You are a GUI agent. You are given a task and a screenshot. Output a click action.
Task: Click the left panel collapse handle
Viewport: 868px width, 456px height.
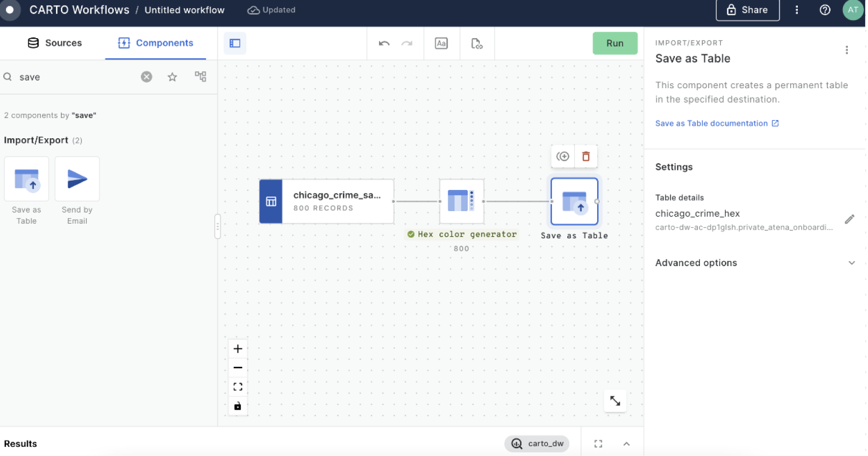pos(218,226)
